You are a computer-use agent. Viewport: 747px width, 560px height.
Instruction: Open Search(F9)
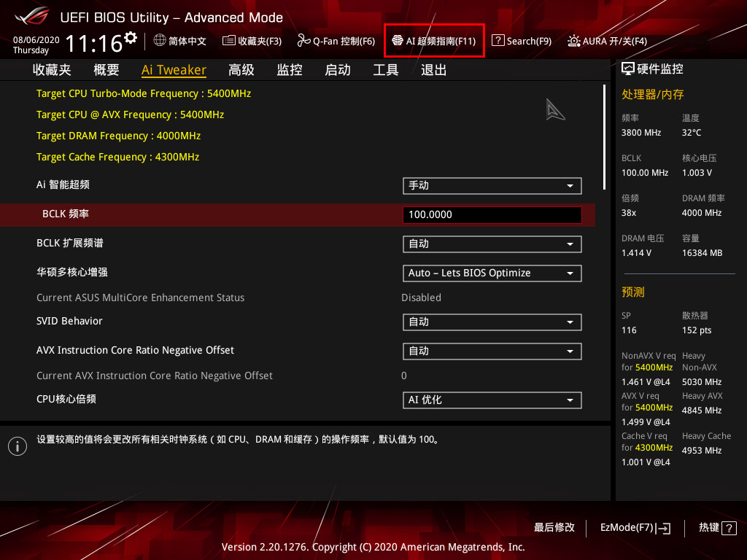click(x=522, y=41)
